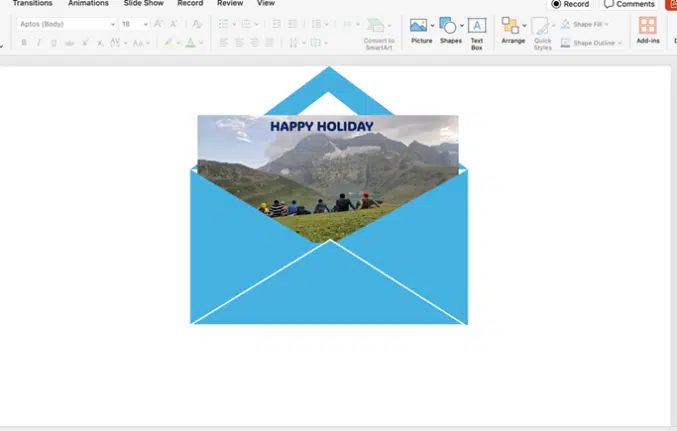
Task: Expand the Shapes dropdown arrow
Action: point(462,26)
